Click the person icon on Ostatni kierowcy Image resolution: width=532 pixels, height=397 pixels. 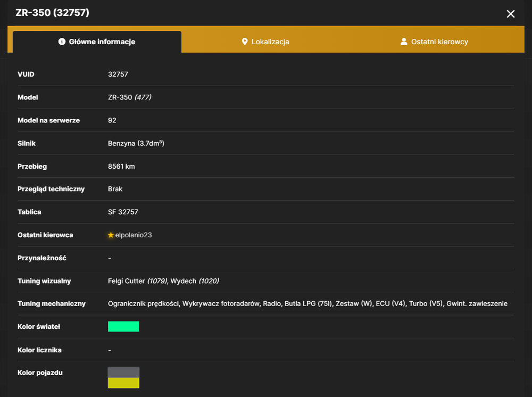click(x=404, y=42)
